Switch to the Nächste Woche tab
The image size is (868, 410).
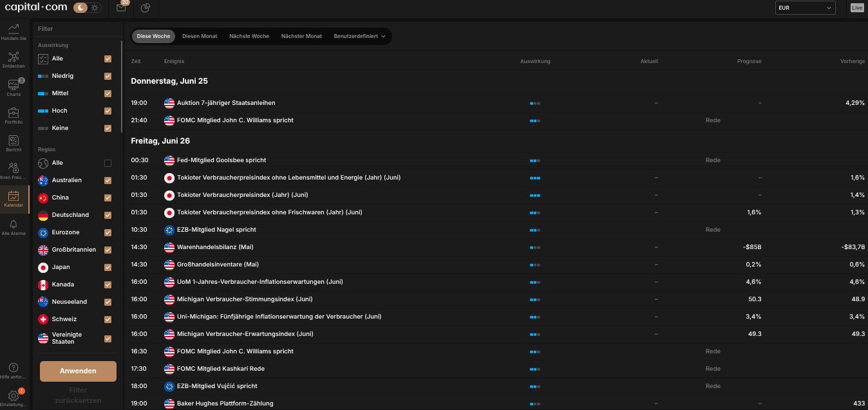click(x=249, y=36)
